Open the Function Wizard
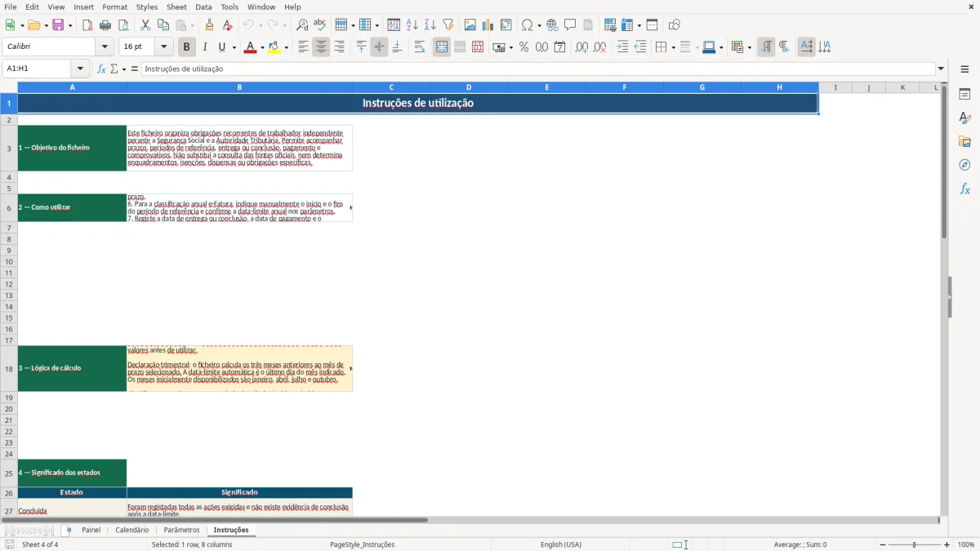The height and width of the screenshot is (551, 980). (102, 69)
